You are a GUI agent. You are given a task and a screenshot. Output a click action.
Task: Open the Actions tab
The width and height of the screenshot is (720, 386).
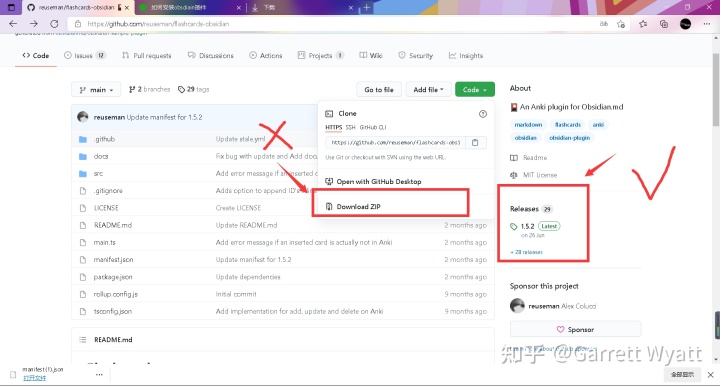266,56
